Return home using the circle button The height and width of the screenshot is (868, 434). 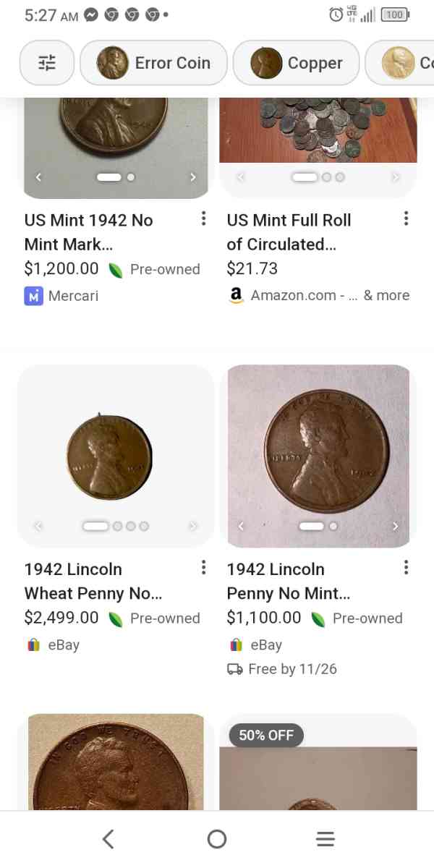click(217, 838)
